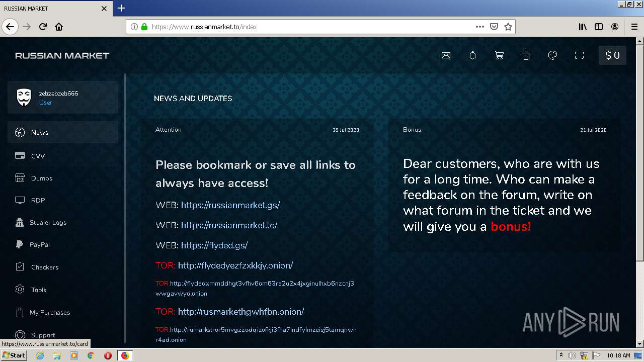This screenshot has height=362, width=644.
Task: Follow the https://russianmarket.gs/ link
Action: (230, 205)
